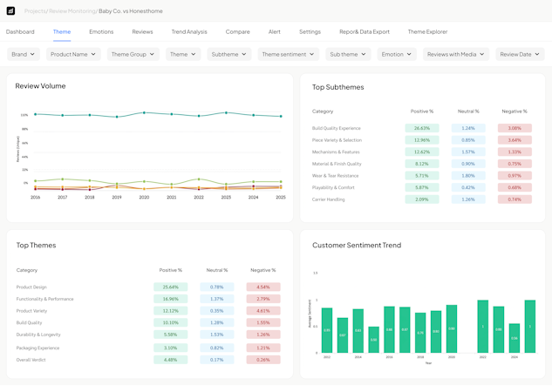552x392 pixels.
Task: Select Build Quality theme row
Action: pos(148,322)
